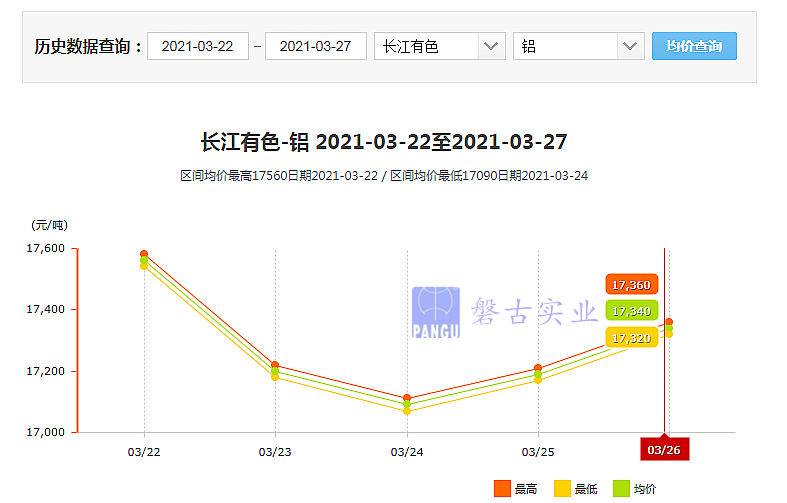Expand the 铝 metal type dropdown
The width and height of the screenshot is (787, 503).
578,46
